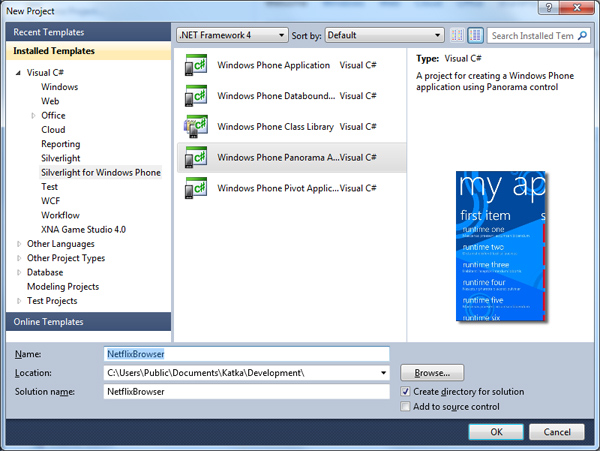Select Windows Phone Application template name
This screenshot has height=451, width=600.
pyautogui.click(x=273, y=65)
